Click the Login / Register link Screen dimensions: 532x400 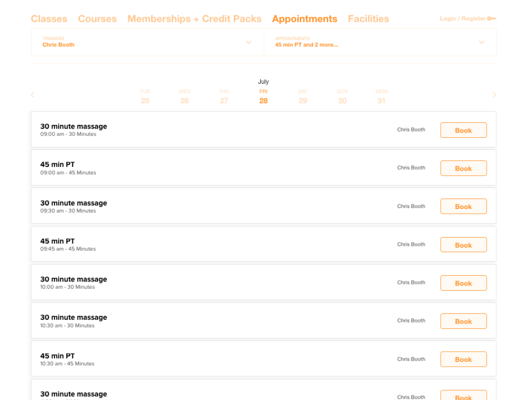click(x=462, y=19)
